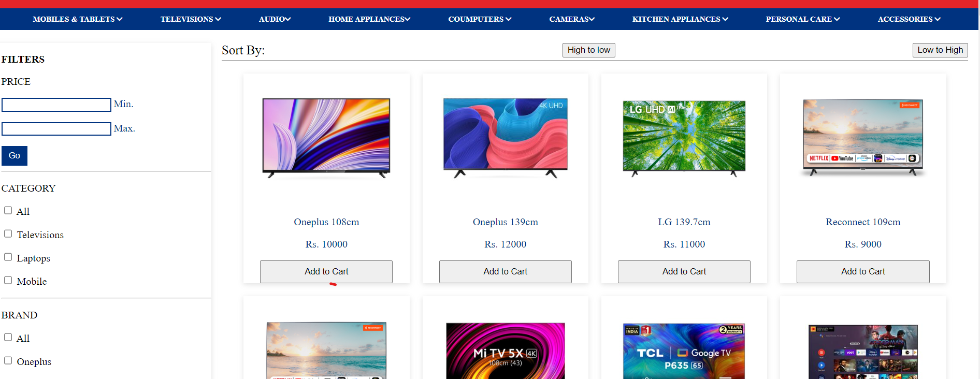Add LG 139.7cm to cart
980x379 pixels.
684,272
